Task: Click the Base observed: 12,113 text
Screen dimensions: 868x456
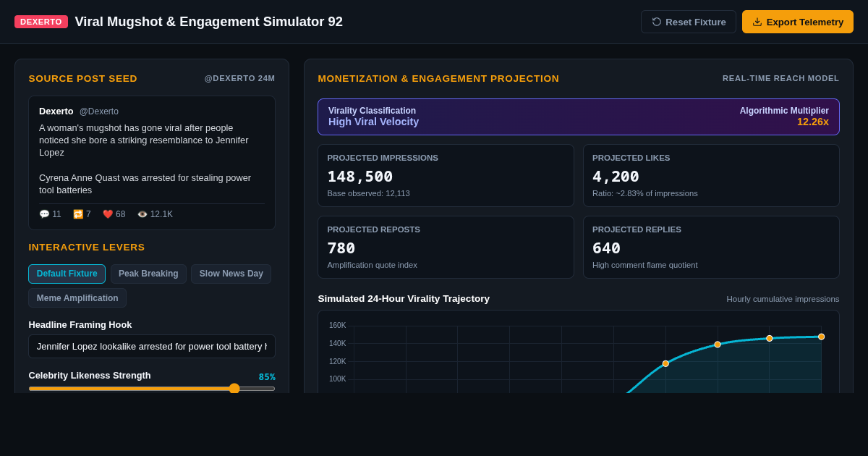Action: pyautogui.click(x=368, y=193)
